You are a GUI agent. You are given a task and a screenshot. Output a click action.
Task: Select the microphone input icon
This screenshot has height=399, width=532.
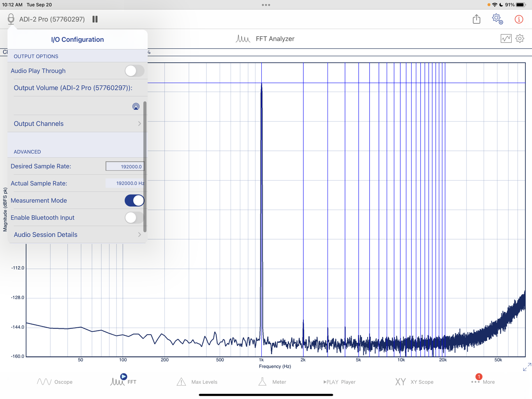coord(11,18)
